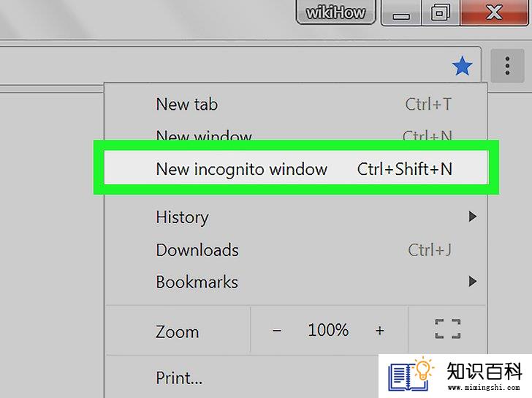Click the wikiHow profile button
This screenshot has height=398, width=532.
click(335, 12)
